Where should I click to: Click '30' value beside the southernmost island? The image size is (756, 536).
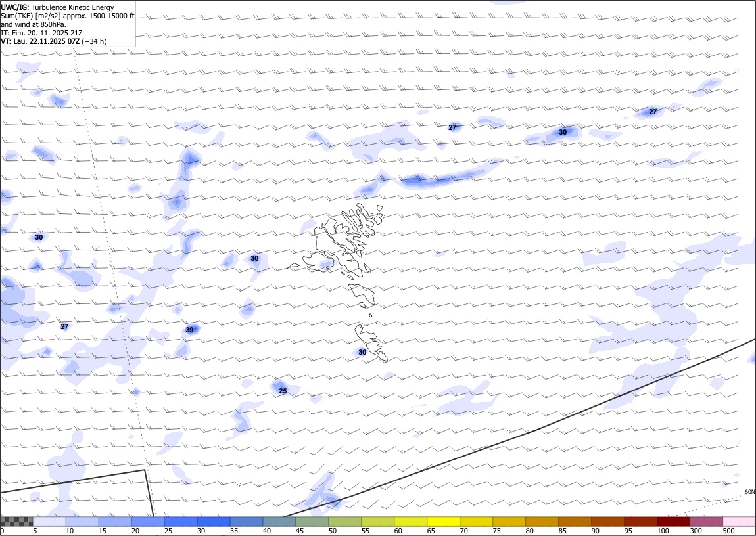click(x=362, y=353)
